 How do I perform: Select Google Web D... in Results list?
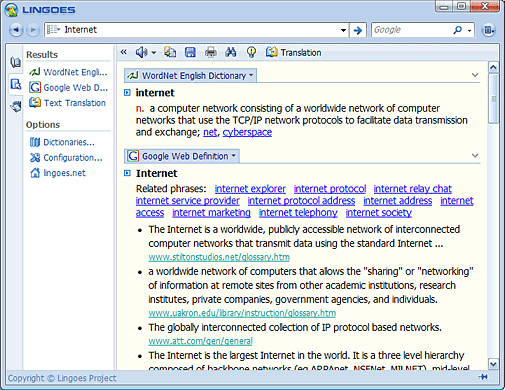click(68, 88)
